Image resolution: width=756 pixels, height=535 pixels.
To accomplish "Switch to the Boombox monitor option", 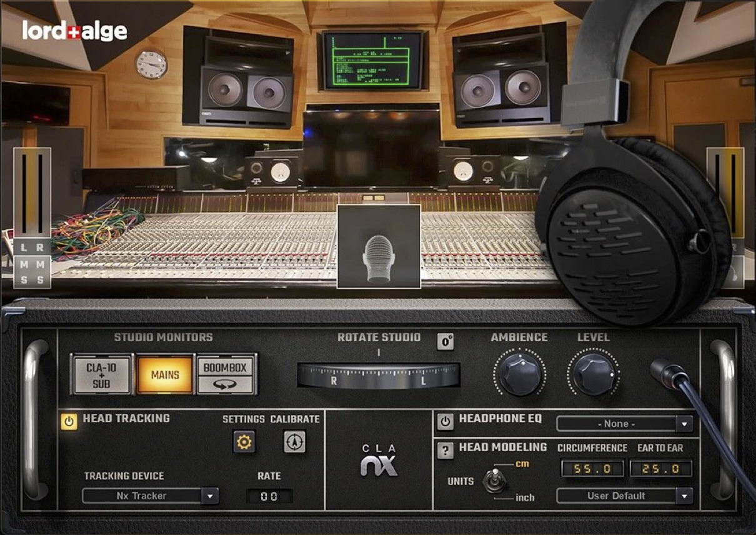I will point(226,374).
